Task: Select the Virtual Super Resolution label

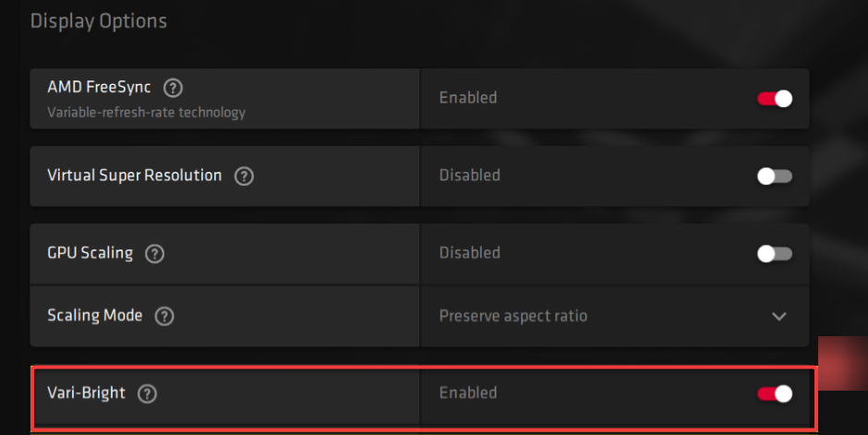Action: tap(135, 175)
